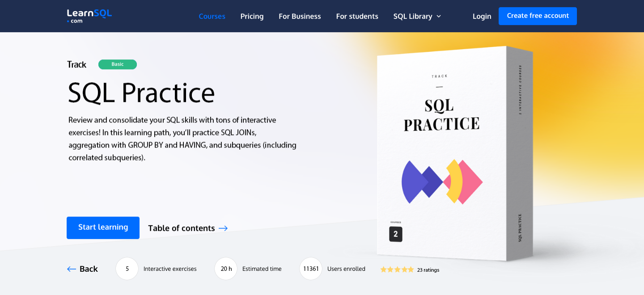The height and width of the screenshot is (295, 644).
Task: Click the 5 interactive exercises circle
Action: click(x=127, y=269)
